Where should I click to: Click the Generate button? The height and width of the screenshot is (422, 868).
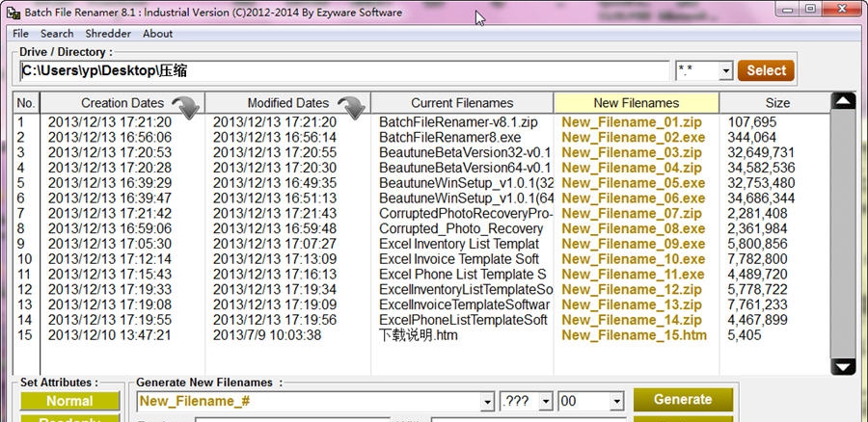coord(683,399)
